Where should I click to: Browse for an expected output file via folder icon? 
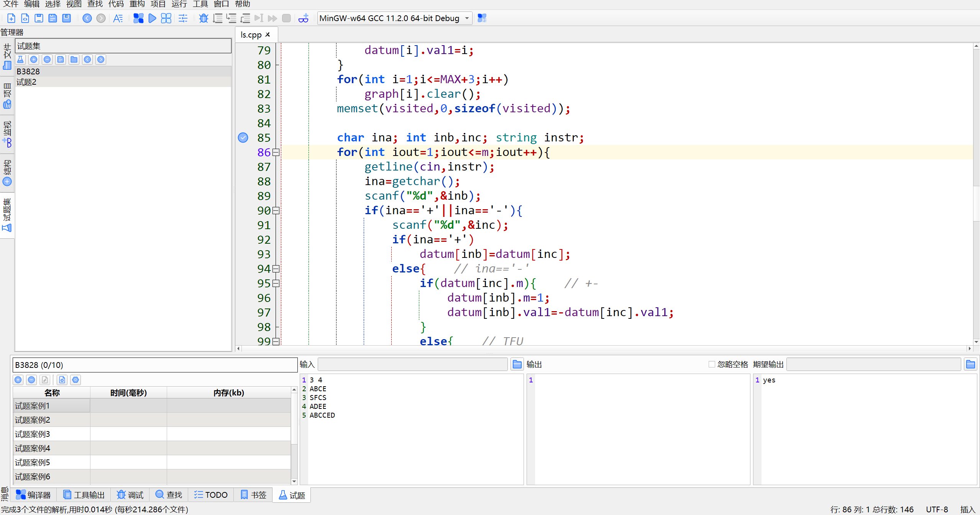click(x=970, y=364)
